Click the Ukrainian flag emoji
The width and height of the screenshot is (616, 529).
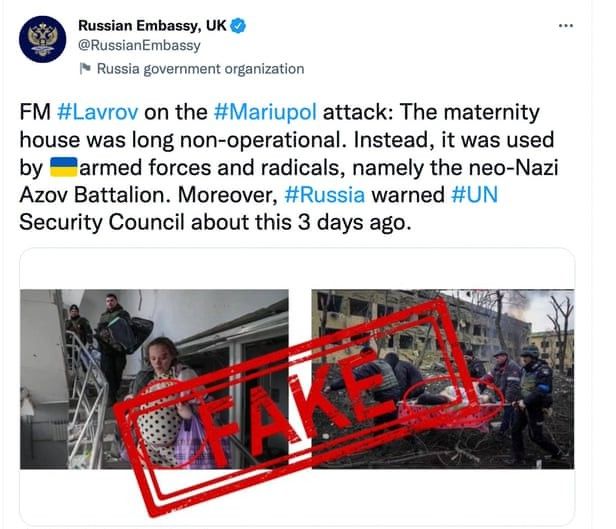64,167
